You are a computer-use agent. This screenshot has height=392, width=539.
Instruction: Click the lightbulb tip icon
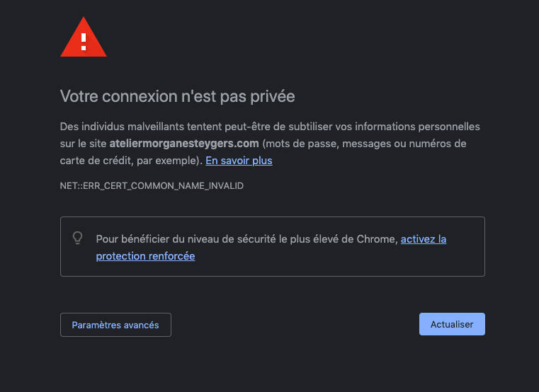(79, 238)
